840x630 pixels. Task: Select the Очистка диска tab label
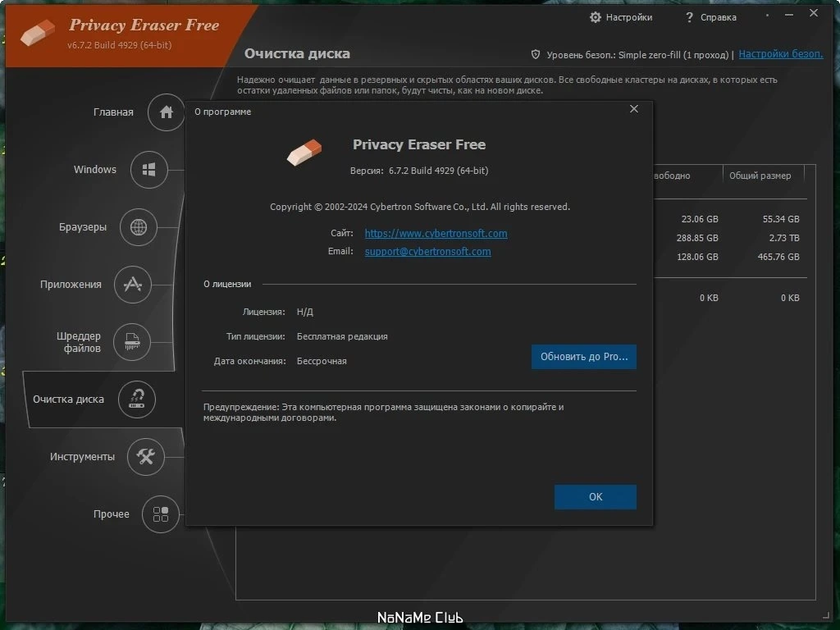(x=68, y=399)
